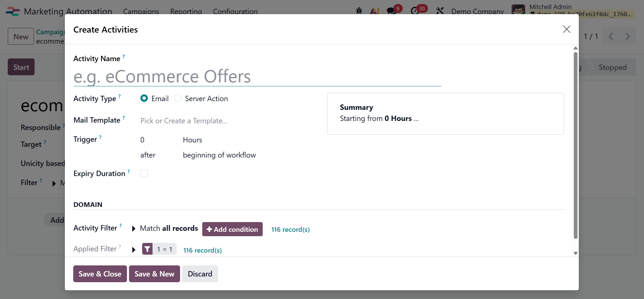Expand the Applied Filter arrow

click(x=134, y=250)
